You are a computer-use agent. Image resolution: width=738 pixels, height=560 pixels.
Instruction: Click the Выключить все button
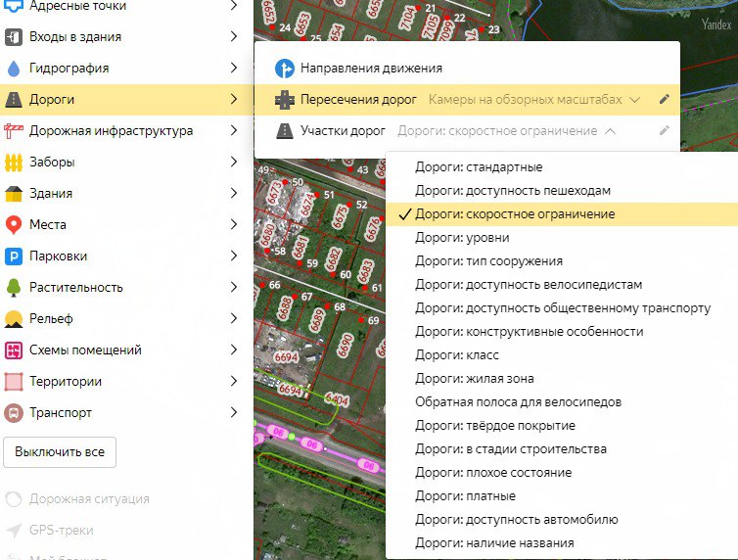point(60,452)
